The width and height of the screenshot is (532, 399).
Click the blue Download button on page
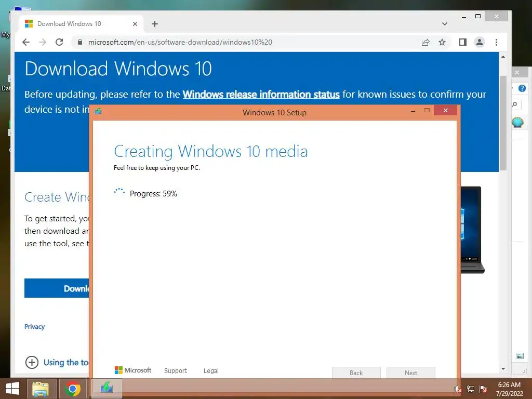pyautogui.click(x=57, y=288)
